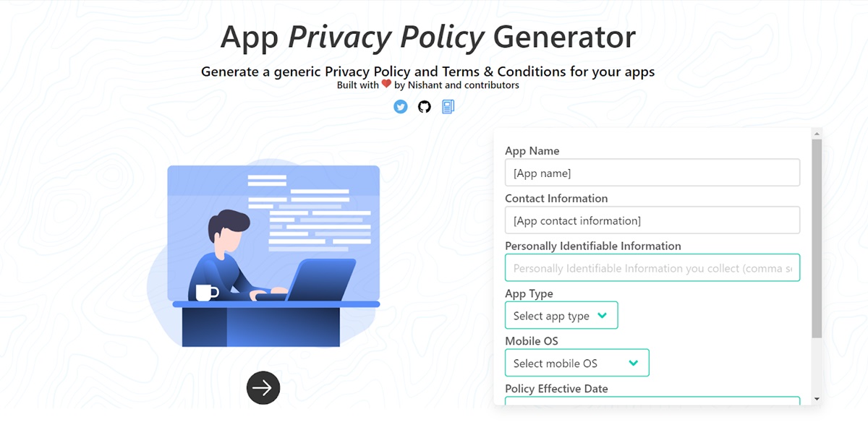The width and height of the screenshot is (868, 422).
Task: Open the GitHub icon link
Action: [424, 107]
